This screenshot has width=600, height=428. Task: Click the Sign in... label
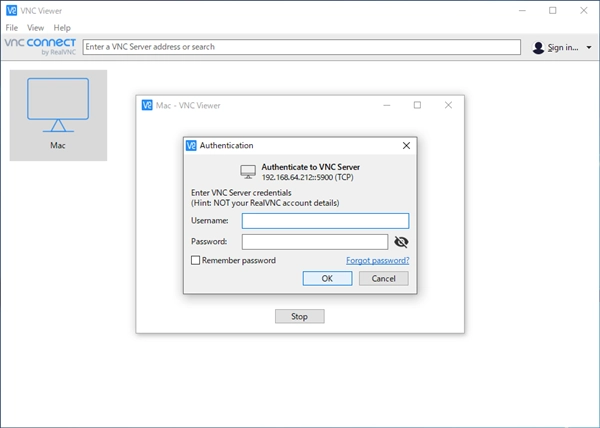click(x=563, y=47)
